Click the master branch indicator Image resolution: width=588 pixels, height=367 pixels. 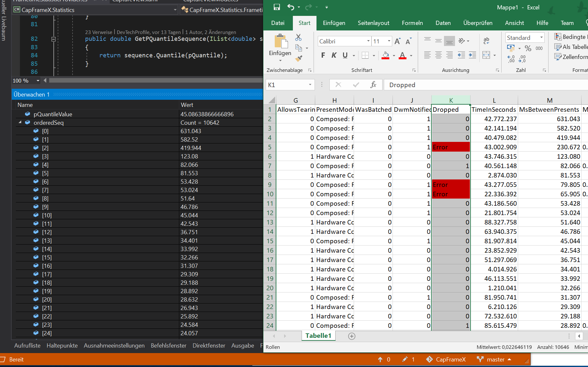tap(494, 360)
